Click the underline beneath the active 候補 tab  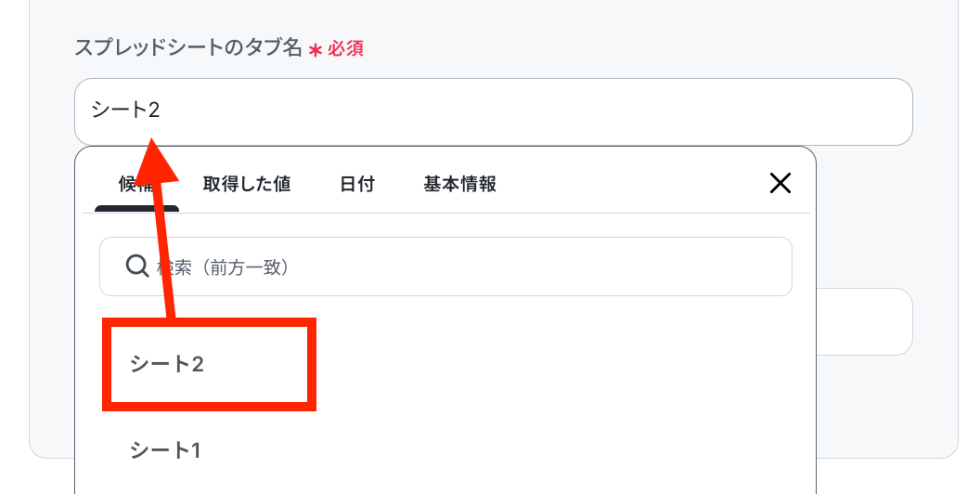pyautogui.click(x=136, y=209)
